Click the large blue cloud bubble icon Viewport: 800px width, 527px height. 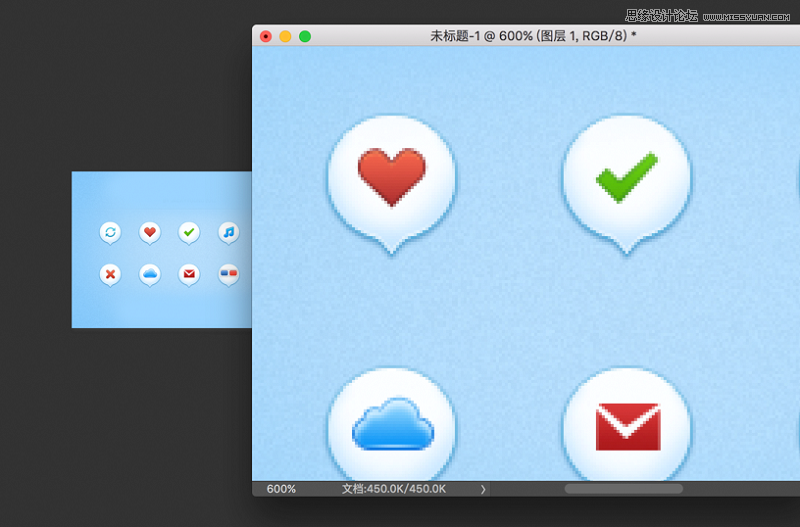tap(391, 428)
